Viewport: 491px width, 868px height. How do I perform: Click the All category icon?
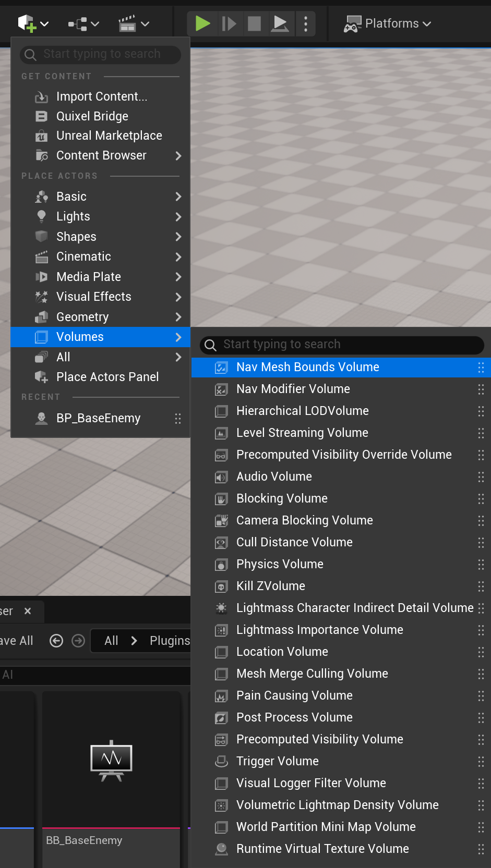click(x=41, y=357)
